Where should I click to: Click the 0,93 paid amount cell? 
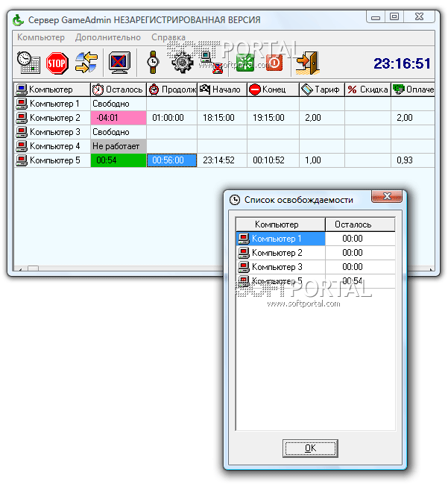click(413, 160)
